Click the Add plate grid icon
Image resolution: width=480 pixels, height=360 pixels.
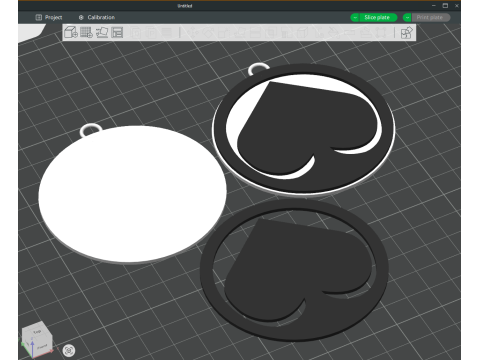coord(86,32)
